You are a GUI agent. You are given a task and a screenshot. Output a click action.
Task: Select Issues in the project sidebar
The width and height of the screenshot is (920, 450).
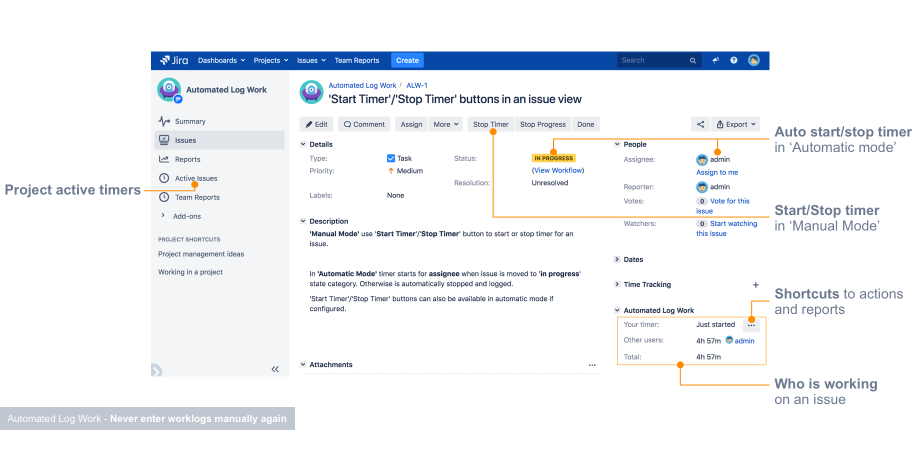point(219,140)
